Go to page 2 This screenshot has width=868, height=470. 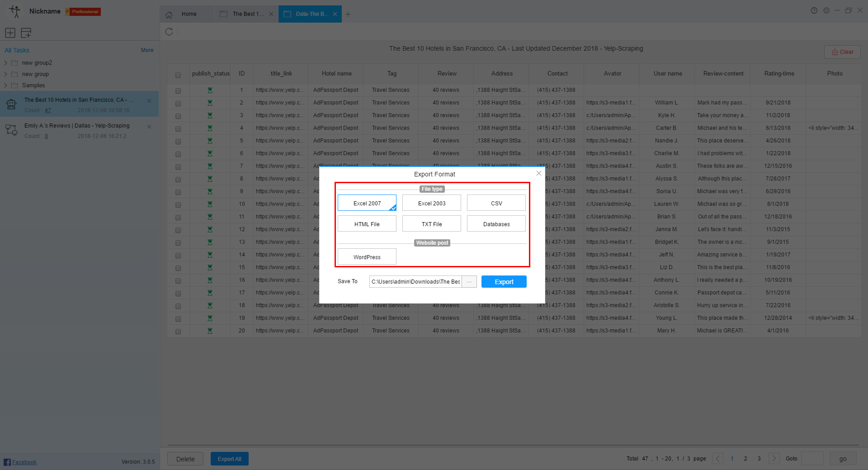click(745, 458)
